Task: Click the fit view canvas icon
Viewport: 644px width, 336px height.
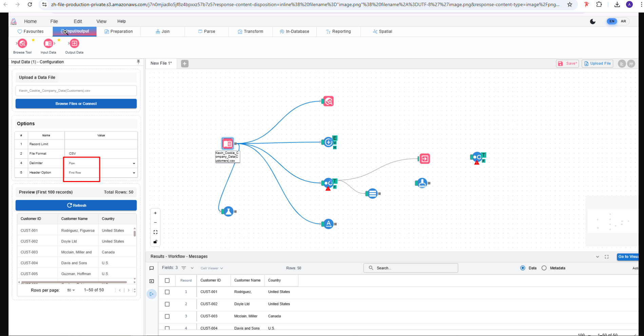Action: point(155,232)
